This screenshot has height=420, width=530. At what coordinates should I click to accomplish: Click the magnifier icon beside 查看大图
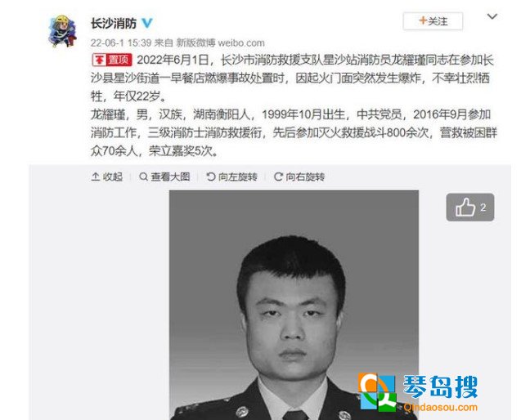pyautogui.click(x=143, y=176)
